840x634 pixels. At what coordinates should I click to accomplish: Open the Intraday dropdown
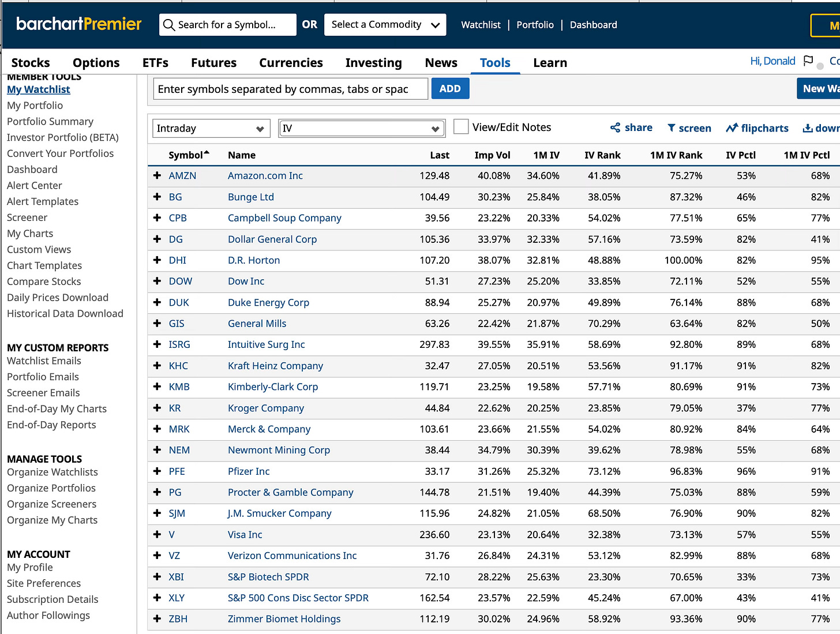[x=211, y=128]
